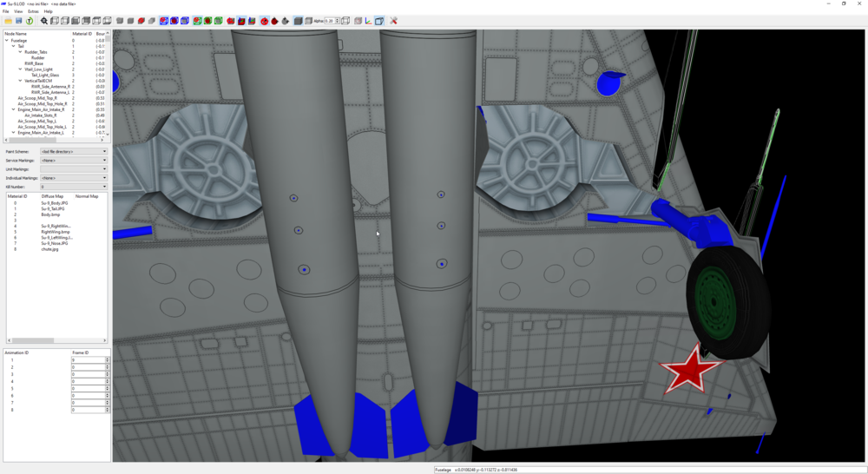This screenshot has width=868, height=474.
Task: Open the Individual Markings dropdown
Action: click(x=74, y=178)
